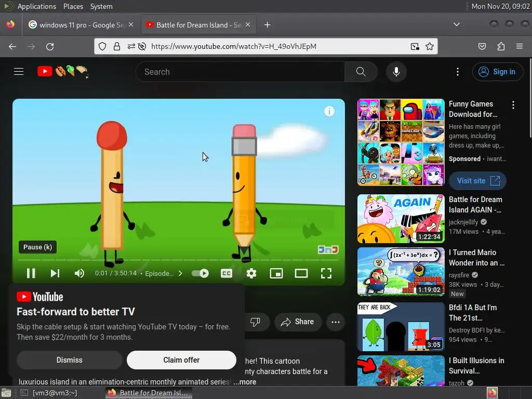532x399 pixels.
Task: Click show desktop icon in bottom panel
Action: point(6,393)
